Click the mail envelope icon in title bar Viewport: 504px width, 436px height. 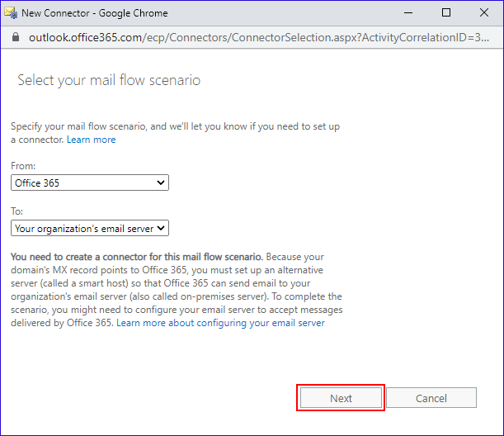(11, 12)
